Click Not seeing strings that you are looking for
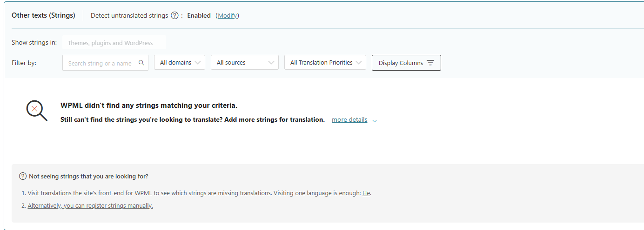This screenshot has height=230, width=644. (x=88, y=176)
